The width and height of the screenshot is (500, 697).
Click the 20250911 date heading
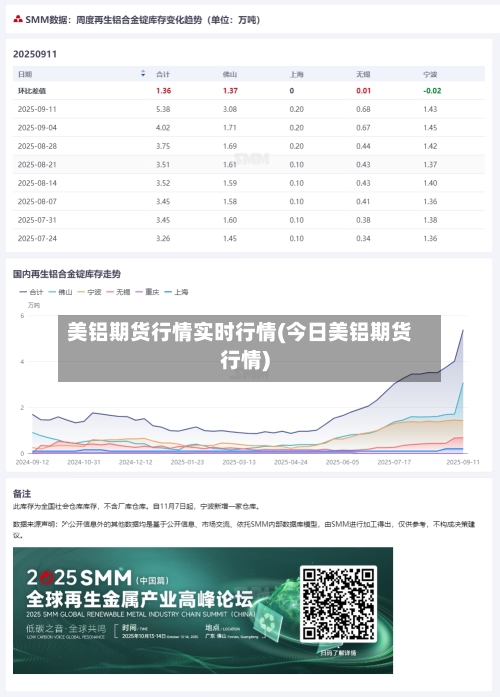pyautogui.click(x=35, y=54)
